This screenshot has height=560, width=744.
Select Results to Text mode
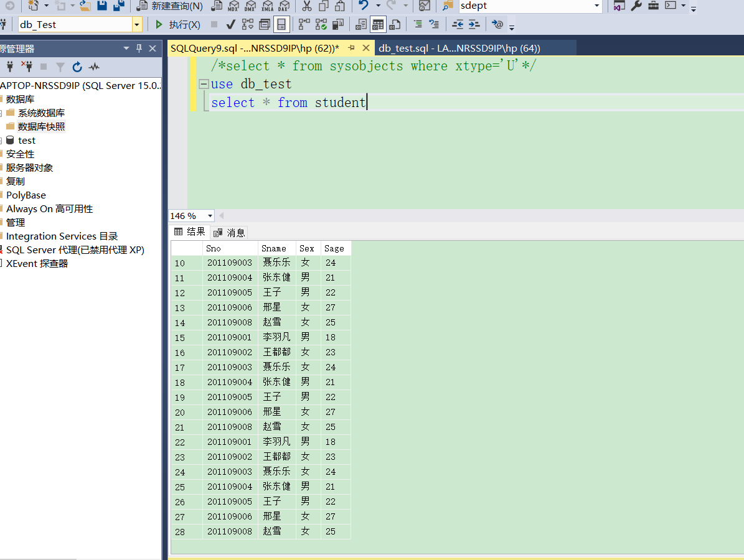361,25
